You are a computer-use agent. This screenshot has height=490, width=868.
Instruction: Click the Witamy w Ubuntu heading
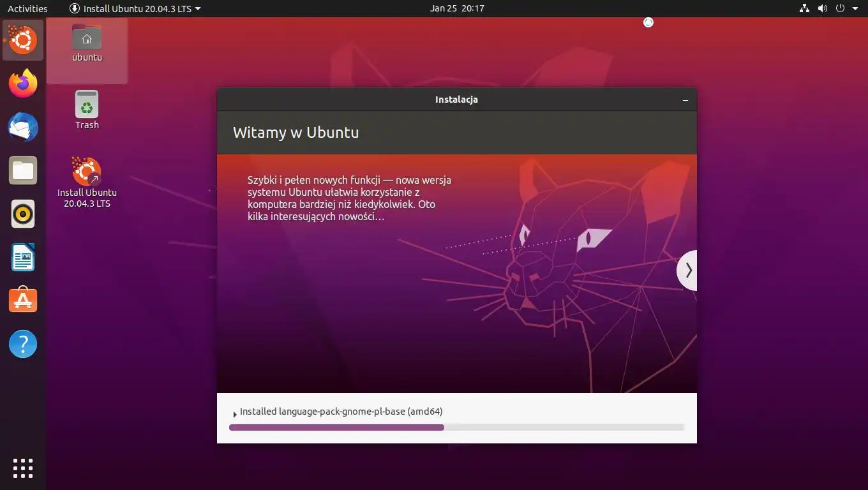tap(296, 133)
